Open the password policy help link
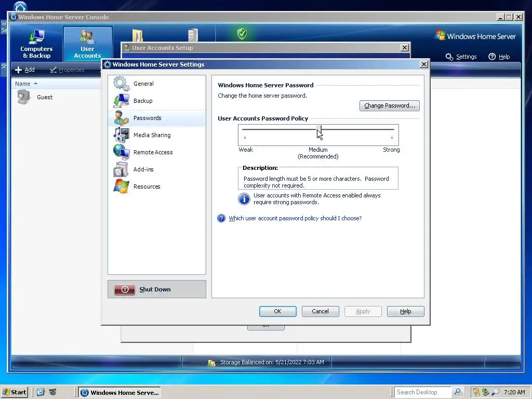Image resolution: width=532 pixels, height=399 pixels. (295, 218)
